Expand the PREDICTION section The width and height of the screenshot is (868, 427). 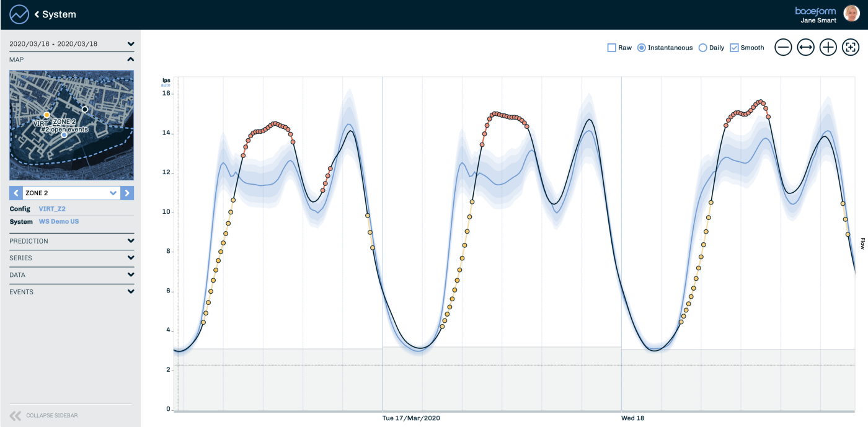[x=71, y=241]
